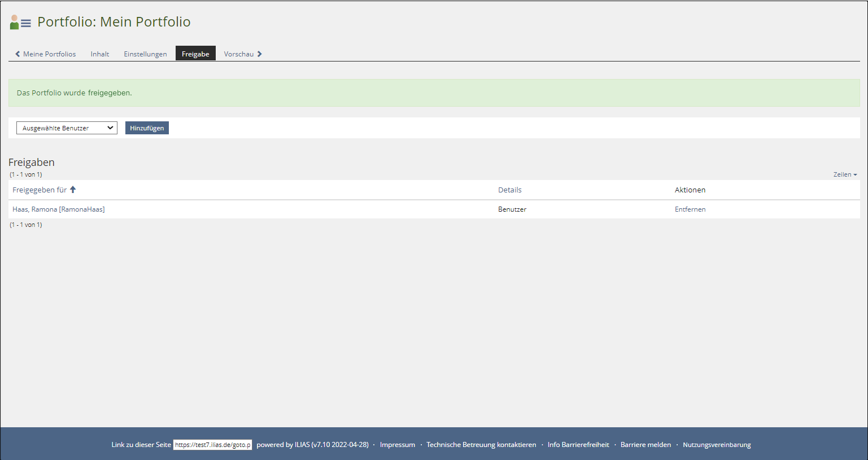Click the left chevron before Meine Portfolios
Viewport: 868px width, 460px height.
[18, 54]
